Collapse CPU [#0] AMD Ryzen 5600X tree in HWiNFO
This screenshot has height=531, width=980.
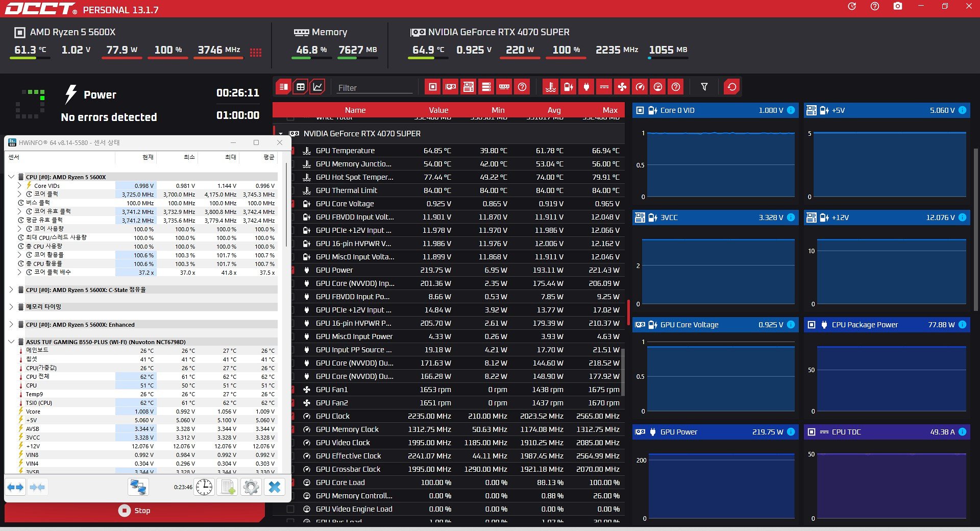point(11,177)
